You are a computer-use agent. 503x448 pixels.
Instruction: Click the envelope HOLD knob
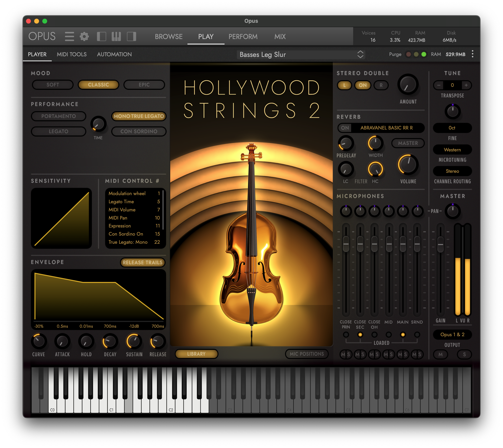pos(86,341)
